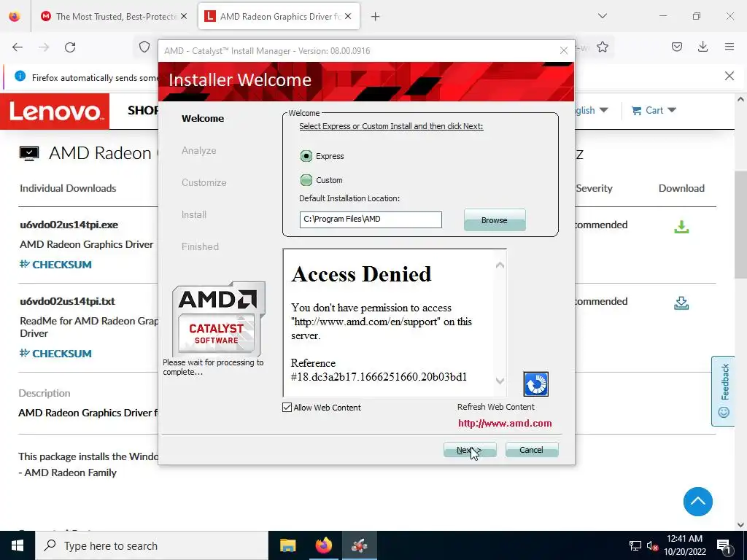Screen dimensions: 747x560
Task: Select the Analyze installer step
Action: pyautogui.click(x=198, y=150)
